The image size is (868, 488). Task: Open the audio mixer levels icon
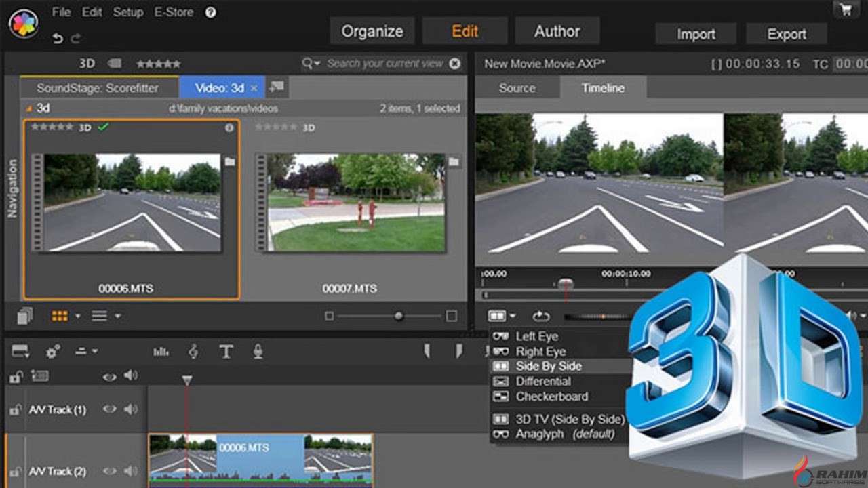pos(161,351)
